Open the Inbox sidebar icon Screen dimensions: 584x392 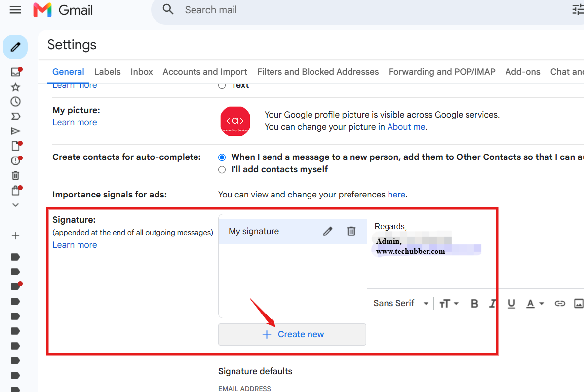(x=16, y=72)
